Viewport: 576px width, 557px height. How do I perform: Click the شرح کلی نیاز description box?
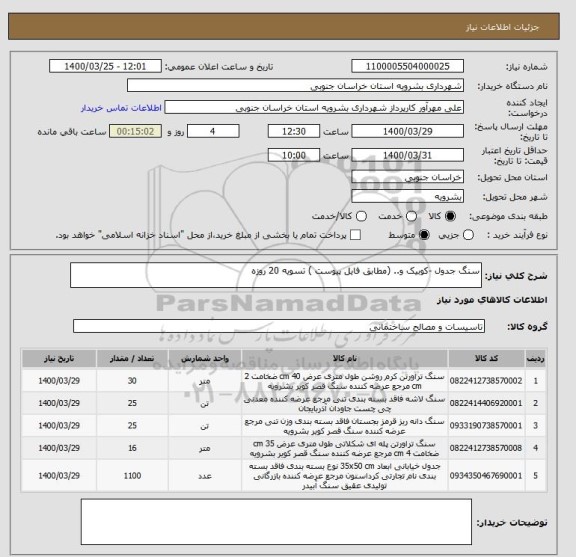click(x=276, y=275)
